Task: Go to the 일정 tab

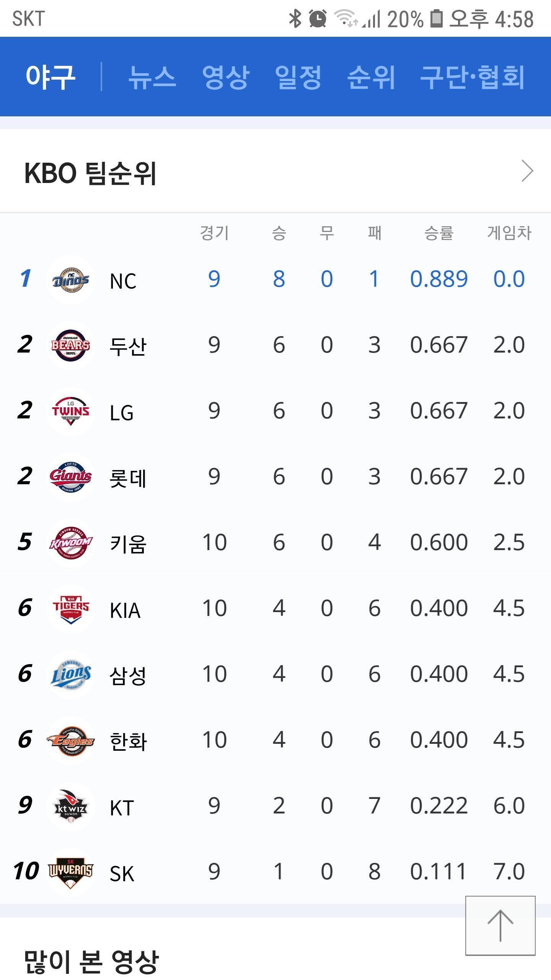Action: click(x=298, y=77)
